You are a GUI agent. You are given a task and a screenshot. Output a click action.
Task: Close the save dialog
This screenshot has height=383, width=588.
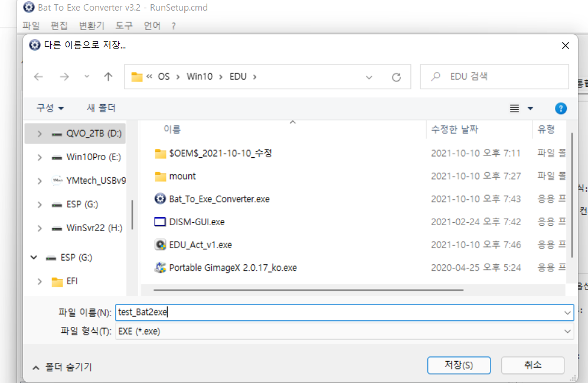click(566, 46)
